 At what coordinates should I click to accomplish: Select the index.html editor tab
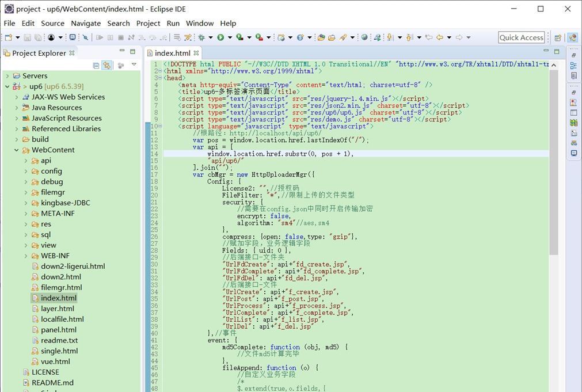point(172,53)
